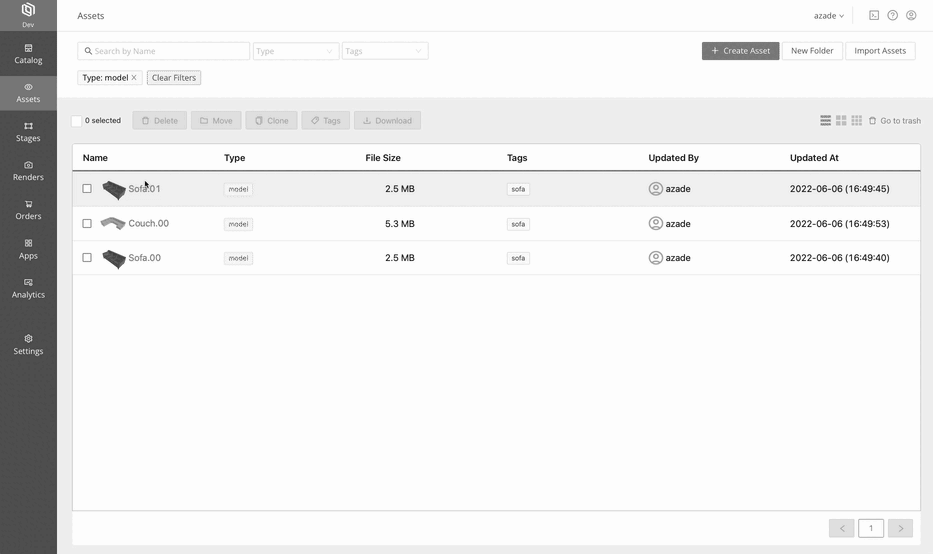Open the Type filter dropdown
This screenshot has height=554, width=933.
[x=295, y=51]
